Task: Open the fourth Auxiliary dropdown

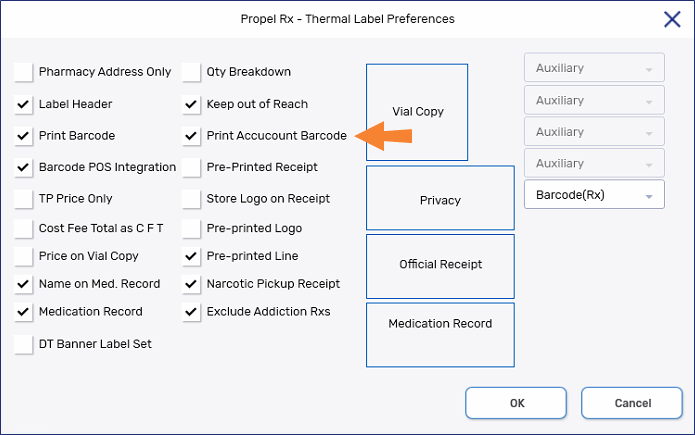Action: click(x=594, y=164)
